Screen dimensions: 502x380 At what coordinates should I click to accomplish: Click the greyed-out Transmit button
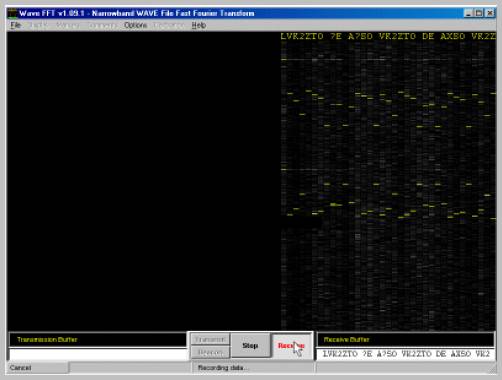(210, 339)
